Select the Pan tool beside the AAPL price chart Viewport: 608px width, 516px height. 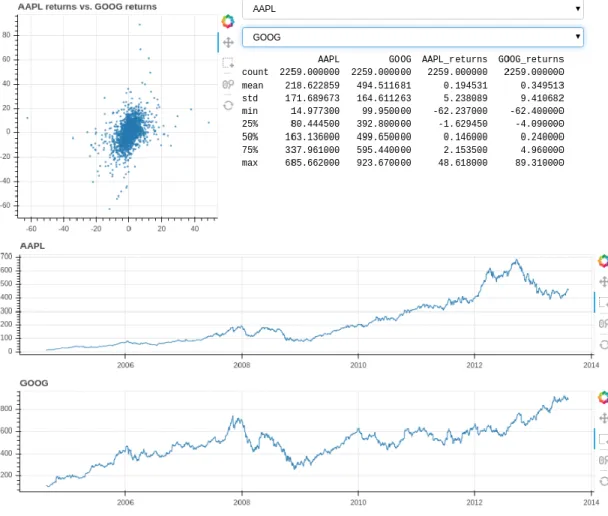tap(603, 282)
